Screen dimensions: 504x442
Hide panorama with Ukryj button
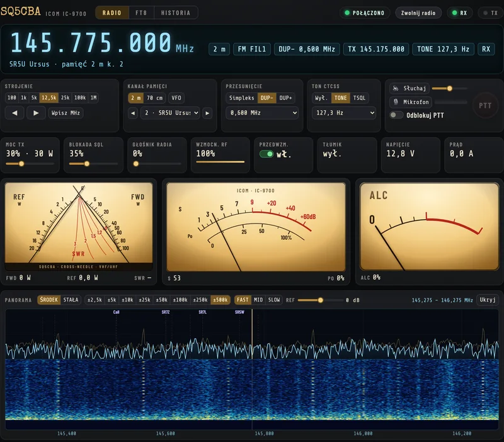[x=487, y=300]
